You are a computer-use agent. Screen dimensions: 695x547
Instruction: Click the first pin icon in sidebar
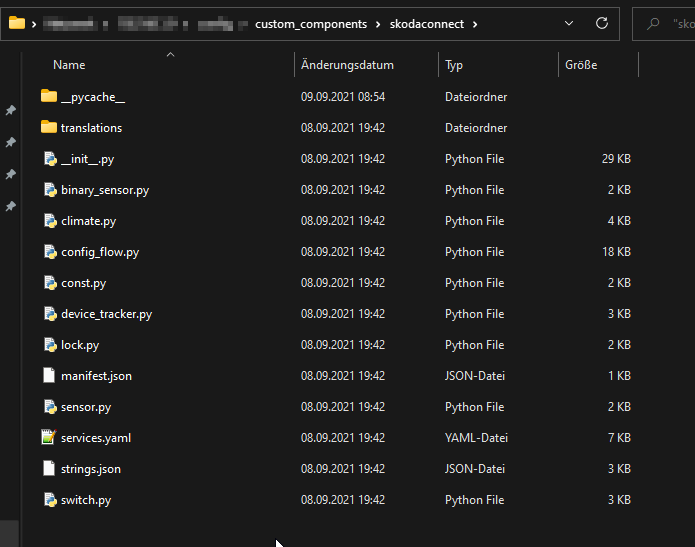tap(11, 110)
